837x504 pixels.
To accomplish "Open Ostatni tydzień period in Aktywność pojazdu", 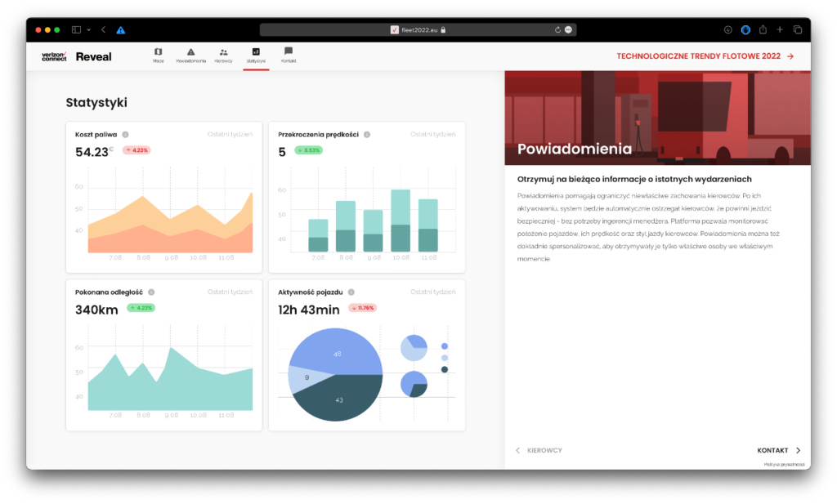I will coord(433,292).
